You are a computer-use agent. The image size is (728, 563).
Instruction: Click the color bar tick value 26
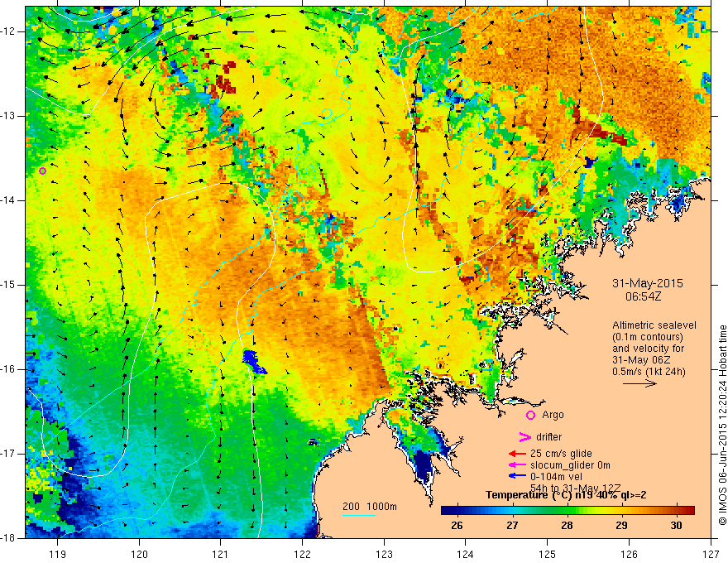coord(457,526)
